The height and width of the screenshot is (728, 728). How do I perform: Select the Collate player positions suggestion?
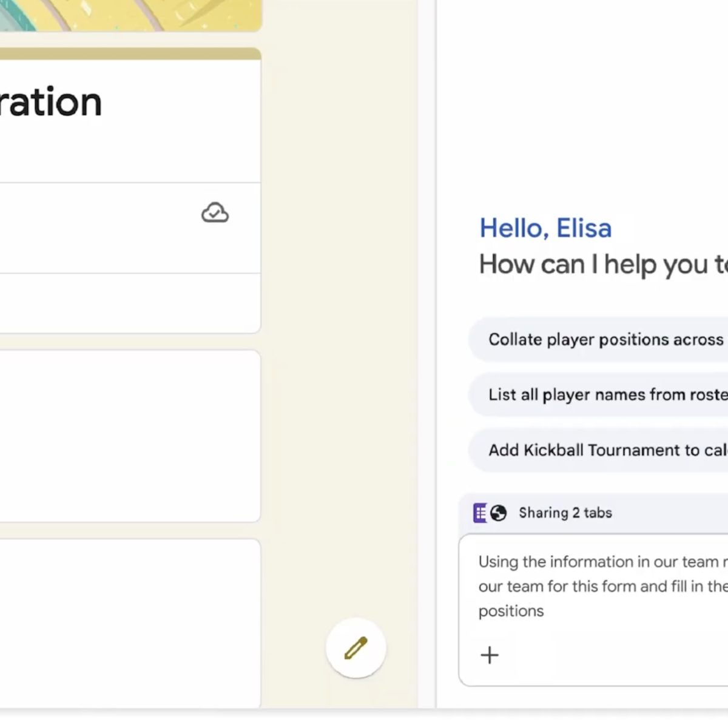605,340
